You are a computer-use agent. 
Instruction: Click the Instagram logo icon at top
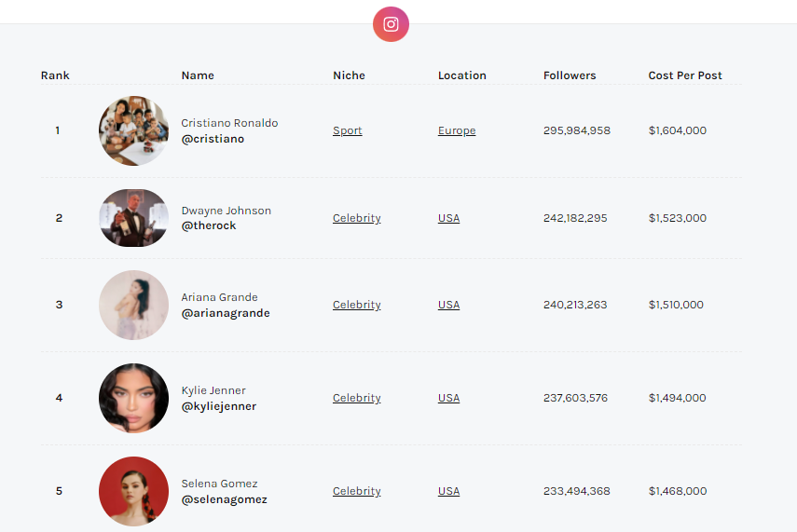click(x=391, y=24)
